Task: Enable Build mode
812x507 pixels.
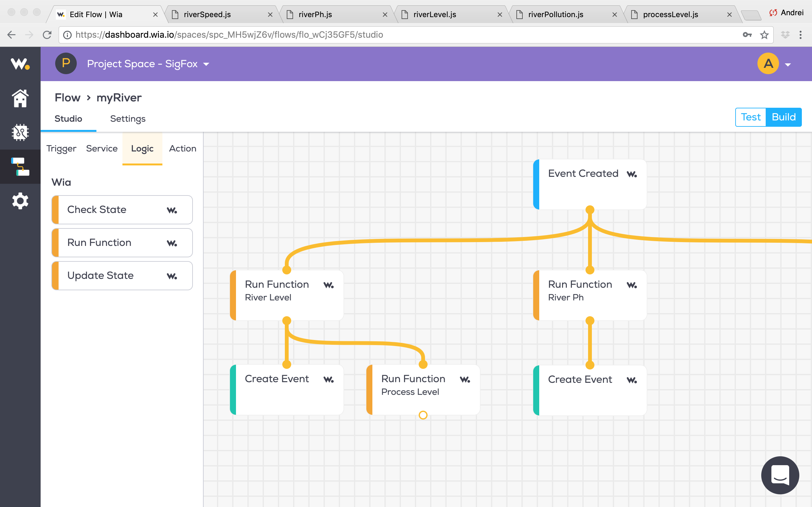Action: (x=784, y=117)
